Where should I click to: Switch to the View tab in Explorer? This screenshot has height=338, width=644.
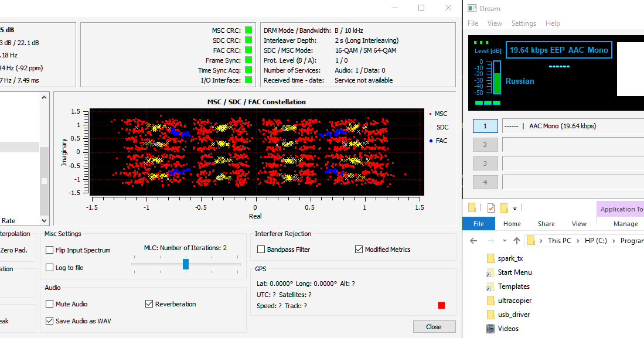[579, 223]
